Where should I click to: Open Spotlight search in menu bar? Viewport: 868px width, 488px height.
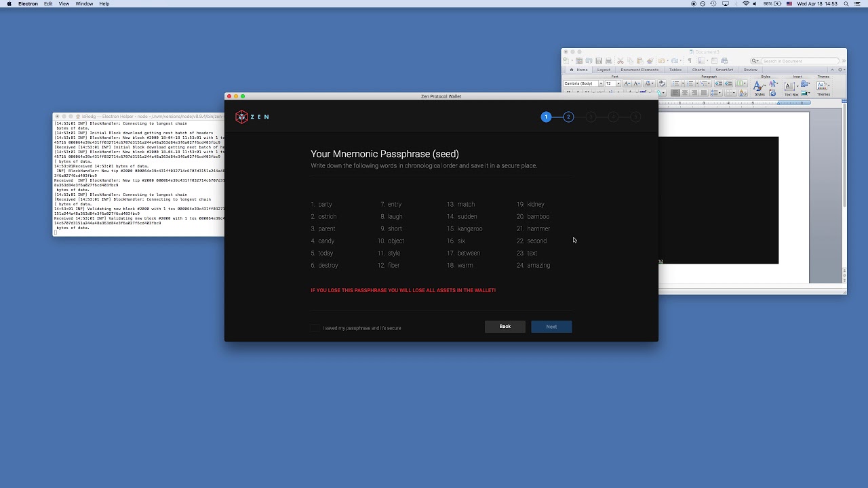(846, 3)
